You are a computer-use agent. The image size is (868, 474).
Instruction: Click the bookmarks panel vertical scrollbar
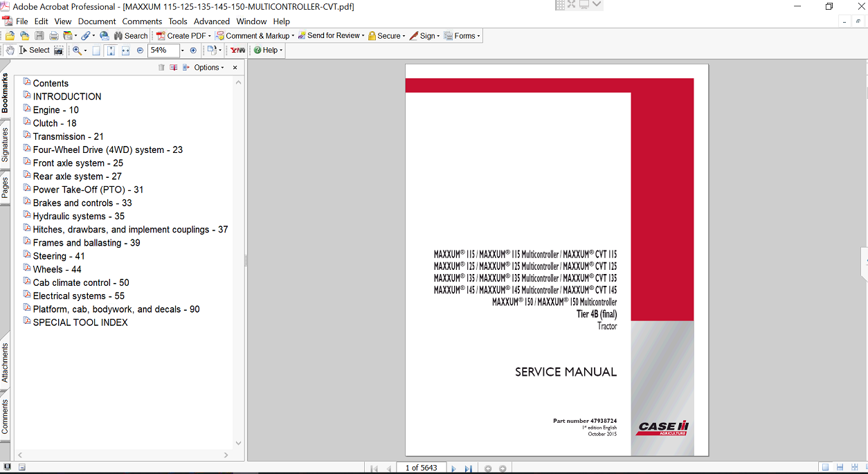[239, 263]
